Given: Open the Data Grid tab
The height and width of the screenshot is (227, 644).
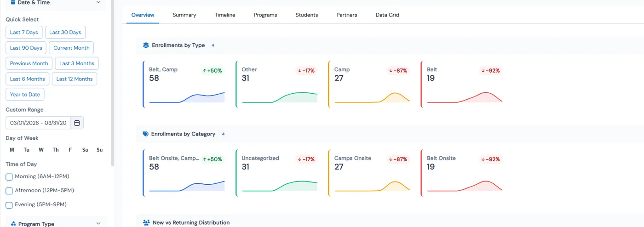Looking at the screenshot, I should 387,15.
